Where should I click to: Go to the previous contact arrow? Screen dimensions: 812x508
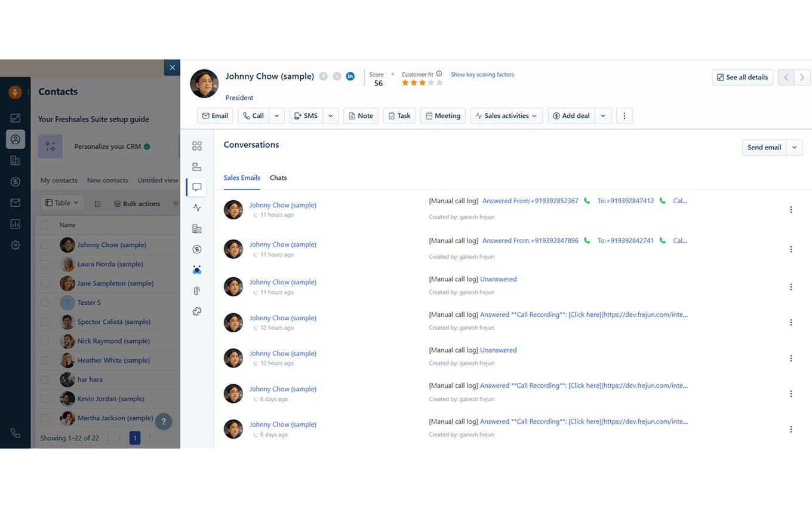(x=786, y=77)
